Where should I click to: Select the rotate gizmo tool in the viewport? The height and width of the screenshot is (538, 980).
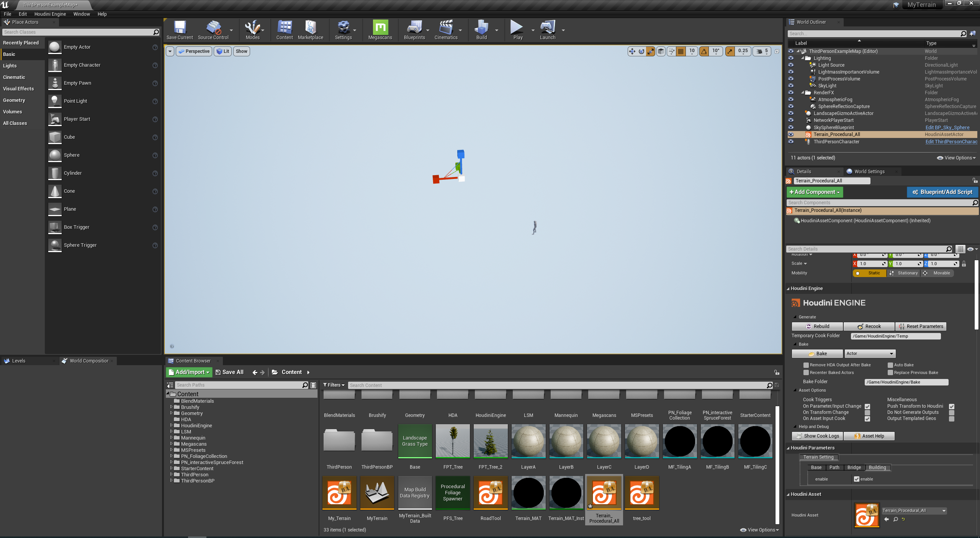641,51
